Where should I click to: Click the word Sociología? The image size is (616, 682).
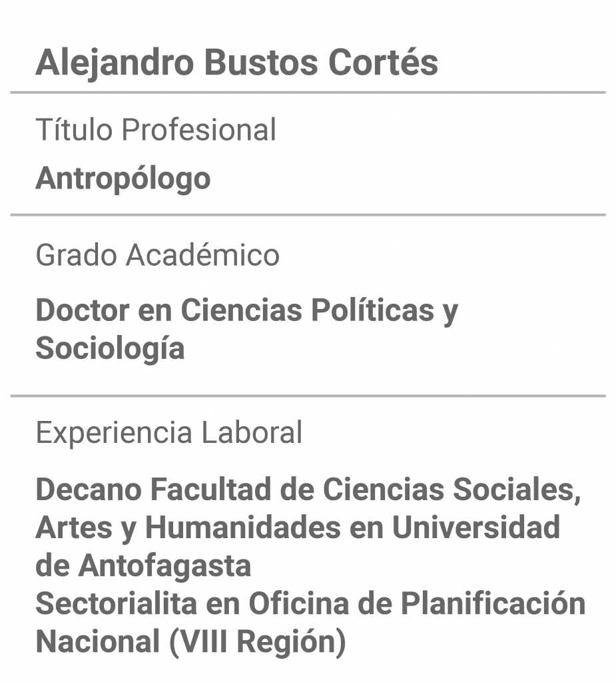click(x=110, y=349)
